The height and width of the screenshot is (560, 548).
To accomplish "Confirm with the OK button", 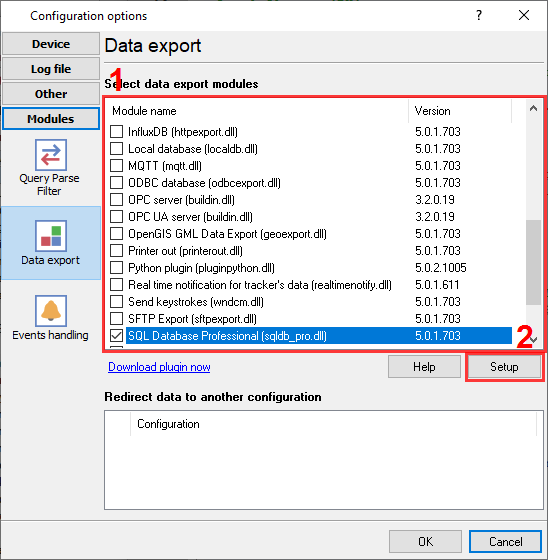I will [425, 541].
